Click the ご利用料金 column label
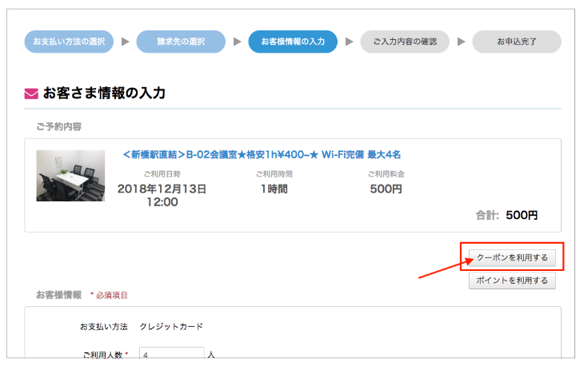Image resolution: width=588 pixels, height=374 pixels. [386, 174]
